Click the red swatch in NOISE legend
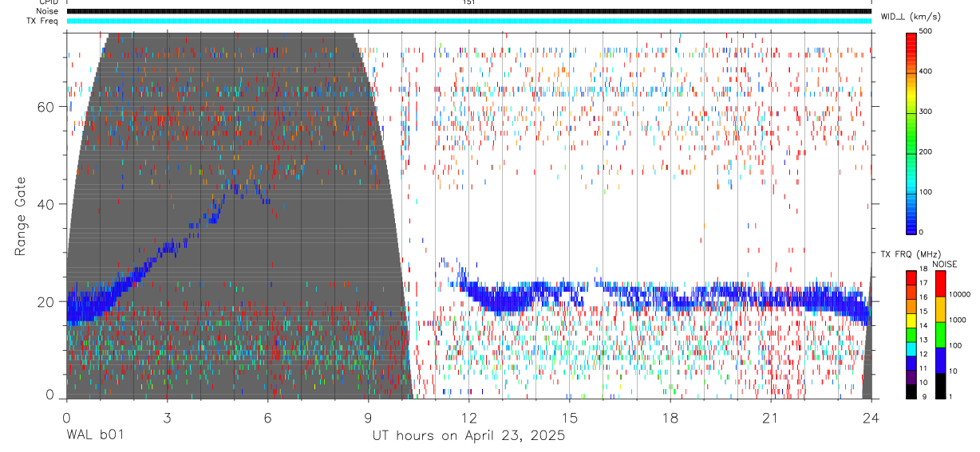The image size is (980, 452). coord(939,284)
